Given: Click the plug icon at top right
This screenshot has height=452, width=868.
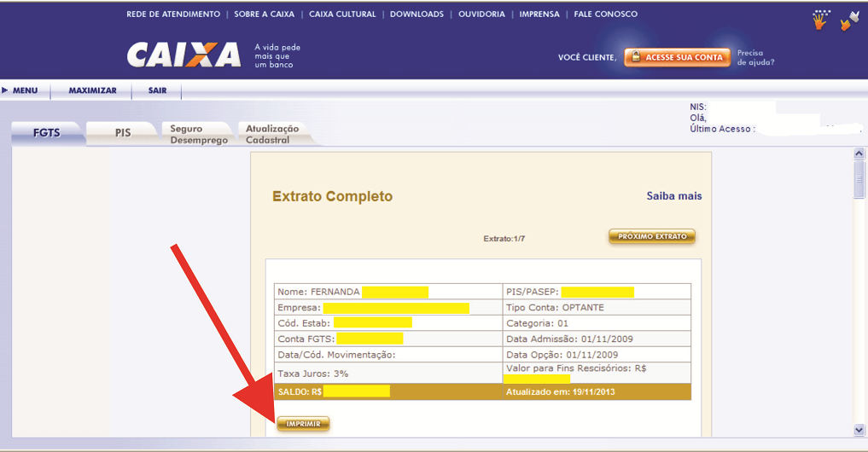Looking at the screenshot, I should 849,20.
